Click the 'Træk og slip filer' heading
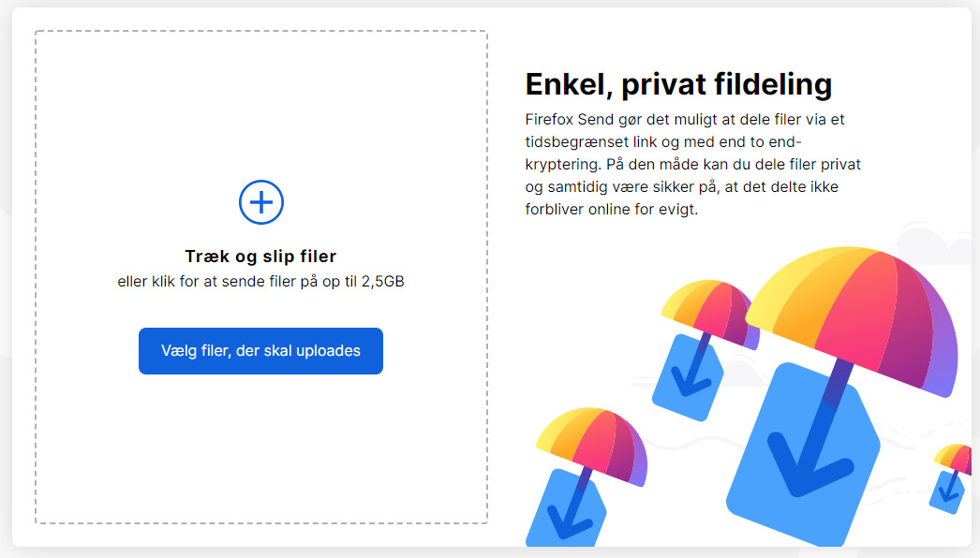 (x=260, y=257)
